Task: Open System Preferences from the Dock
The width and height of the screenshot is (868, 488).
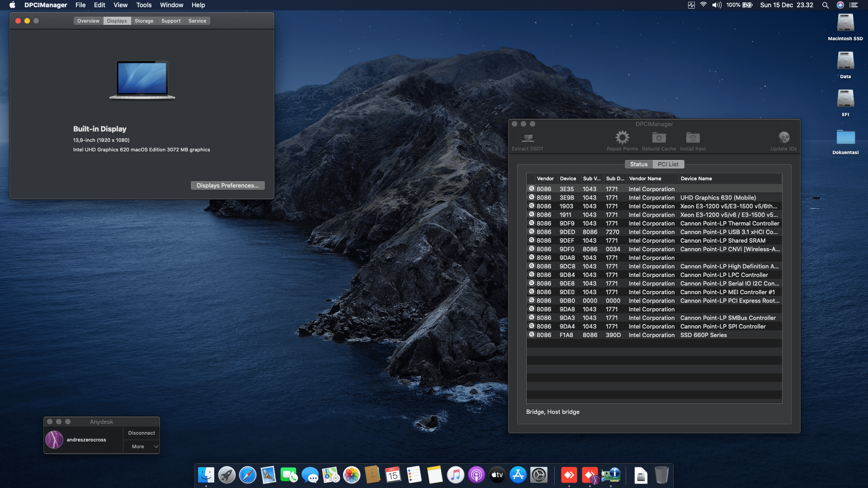Action: (539, 475)
